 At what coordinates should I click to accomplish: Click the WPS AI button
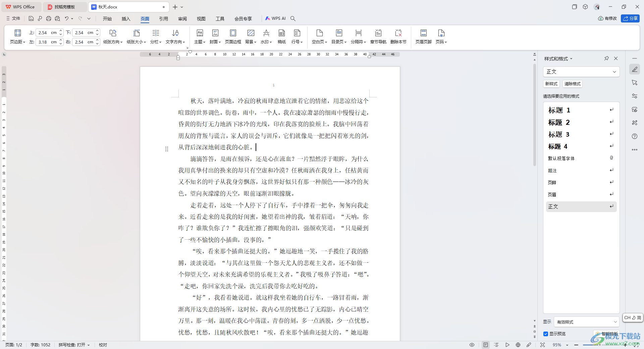pos(275,18)
